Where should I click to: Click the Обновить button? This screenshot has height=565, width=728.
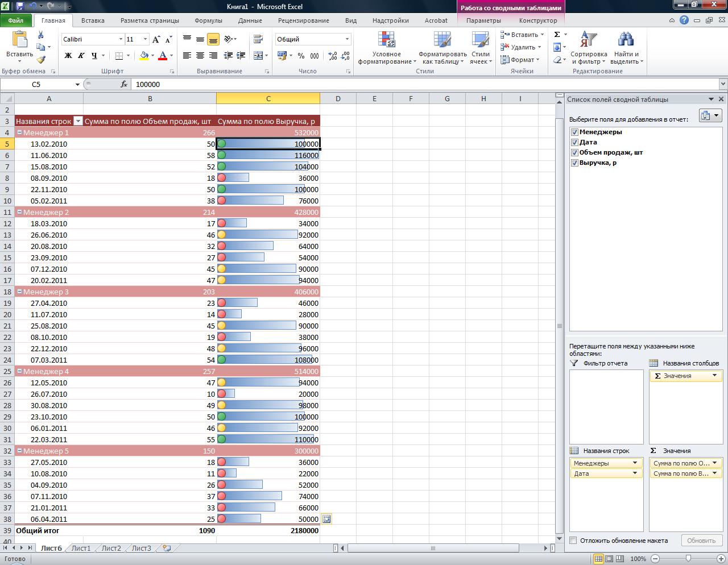(x=701, y=541)
